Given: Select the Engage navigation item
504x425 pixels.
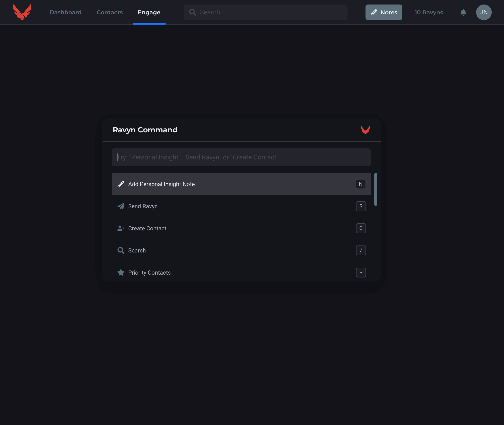Looking at the screenshot, I should click(149, 12).
